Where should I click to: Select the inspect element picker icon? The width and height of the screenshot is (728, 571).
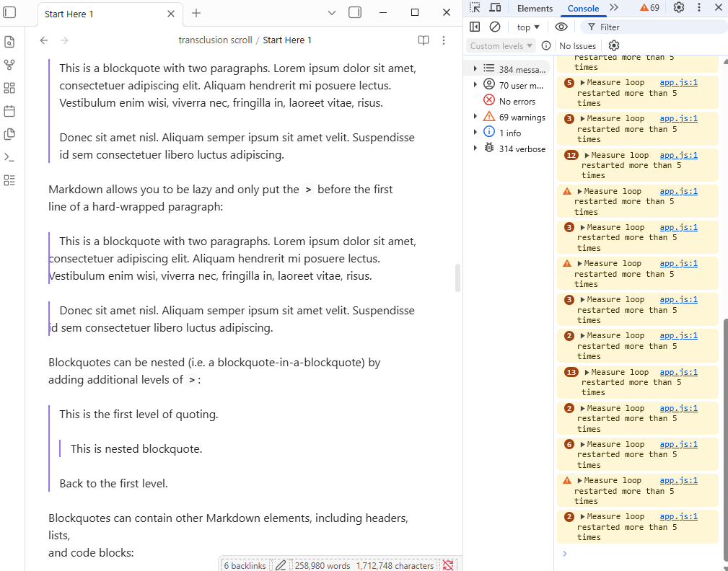pos(475,8)
